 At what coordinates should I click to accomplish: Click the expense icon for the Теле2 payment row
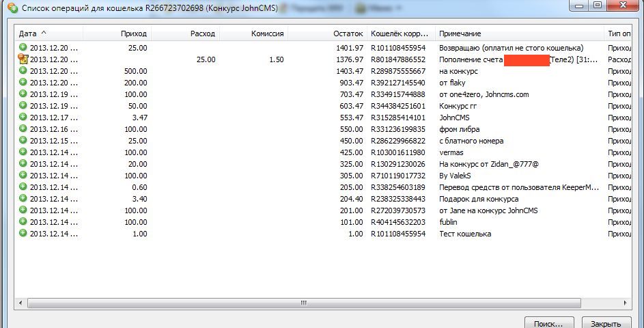click(x=23, y=59)
